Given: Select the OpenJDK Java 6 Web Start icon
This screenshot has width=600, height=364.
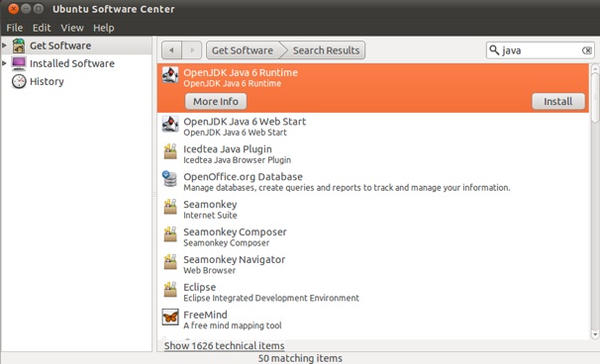Looking at the screenshot, I should click(170, 124).
